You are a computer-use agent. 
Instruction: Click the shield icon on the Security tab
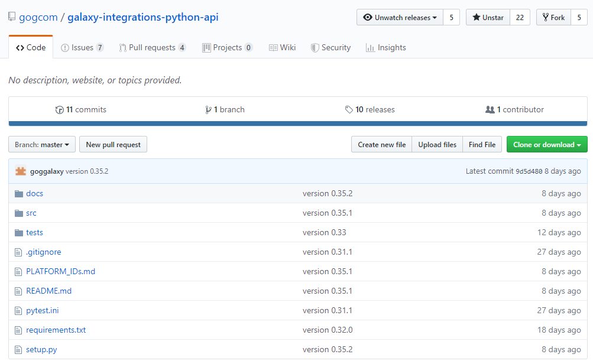315,48
